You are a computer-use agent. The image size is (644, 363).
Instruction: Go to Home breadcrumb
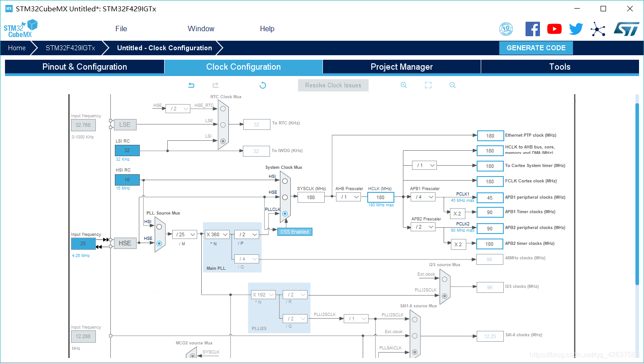tap(17, 48)
